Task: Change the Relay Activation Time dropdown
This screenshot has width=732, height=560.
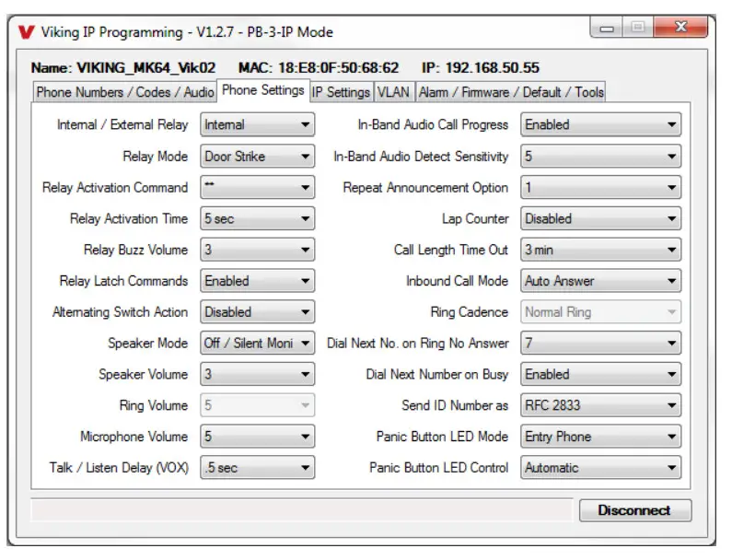Action: click(257, 218)
